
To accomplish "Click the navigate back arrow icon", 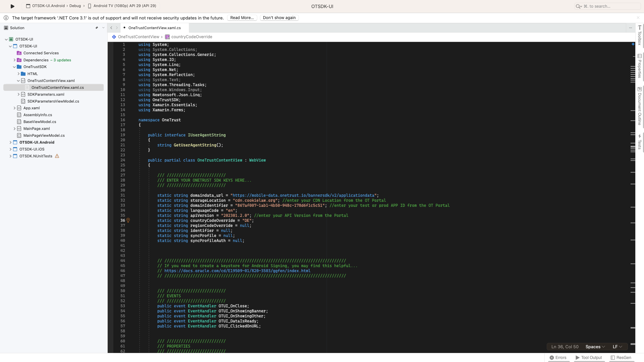I will point(111,27).
